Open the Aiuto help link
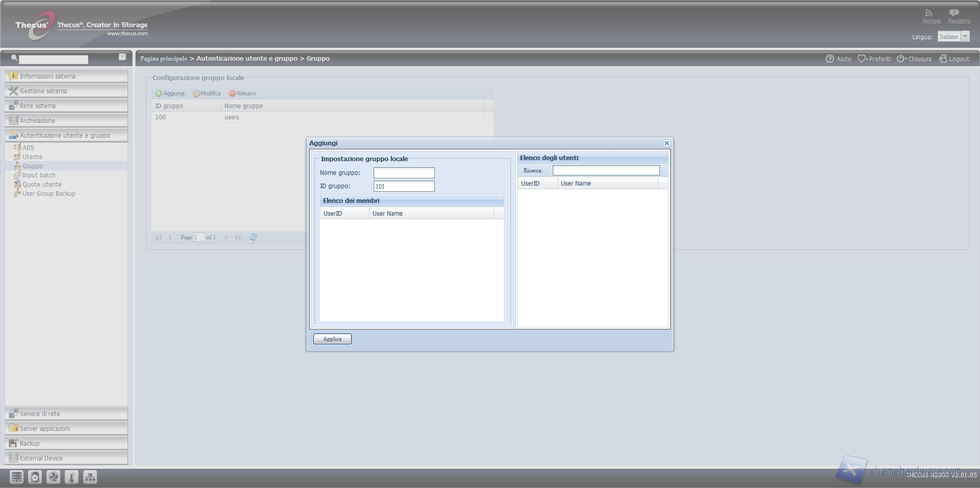The image size is (980, 488). [839, 59]
